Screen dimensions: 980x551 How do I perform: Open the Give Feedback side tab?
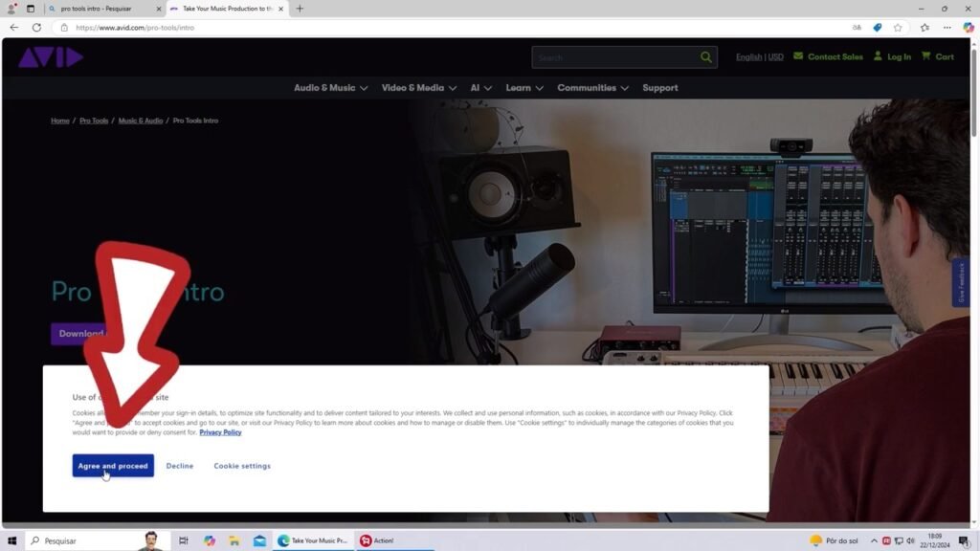point(961,282)
